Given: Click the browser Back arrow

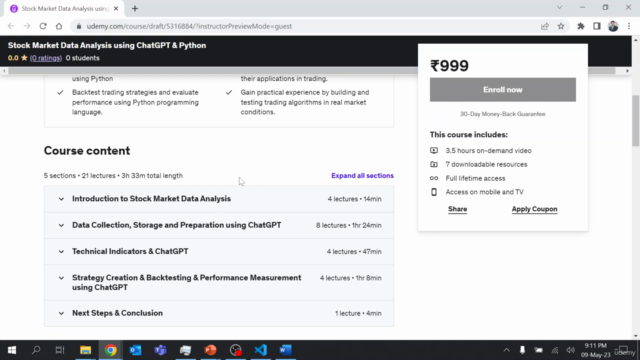Looking at the screenshot, I should (11, 26).
